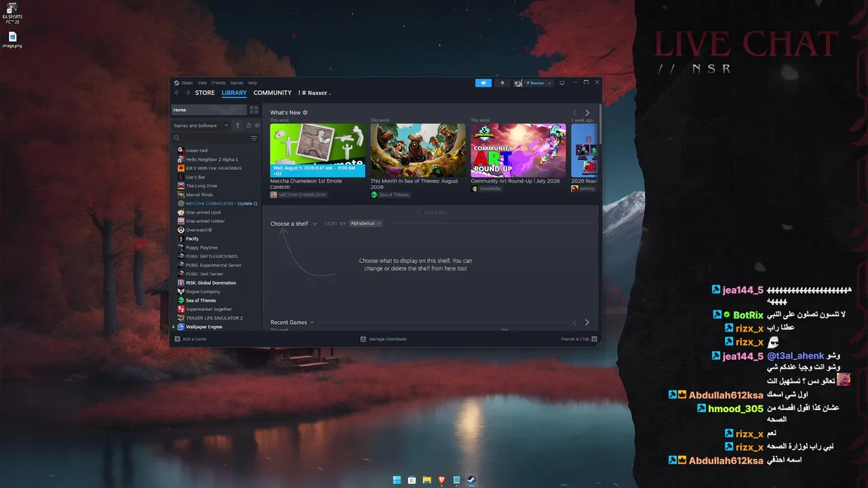Click the One-armed robber game icon
The width and height of the screenshot is (868, 488).
tap(181, 221)
